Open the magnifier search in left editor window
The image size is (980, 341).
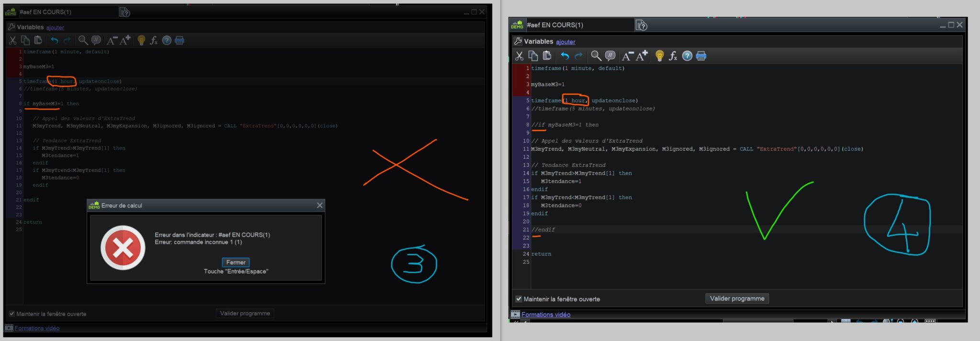83,40
